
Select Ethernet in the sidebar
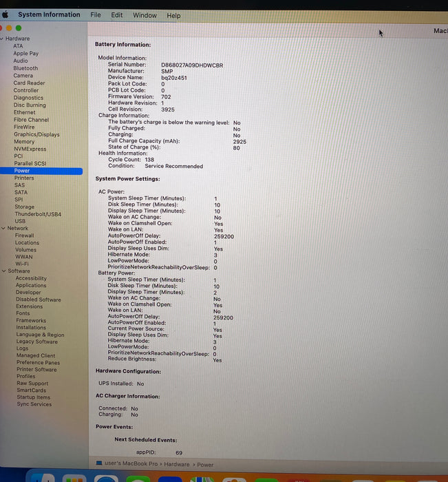[x=24, y=112]
